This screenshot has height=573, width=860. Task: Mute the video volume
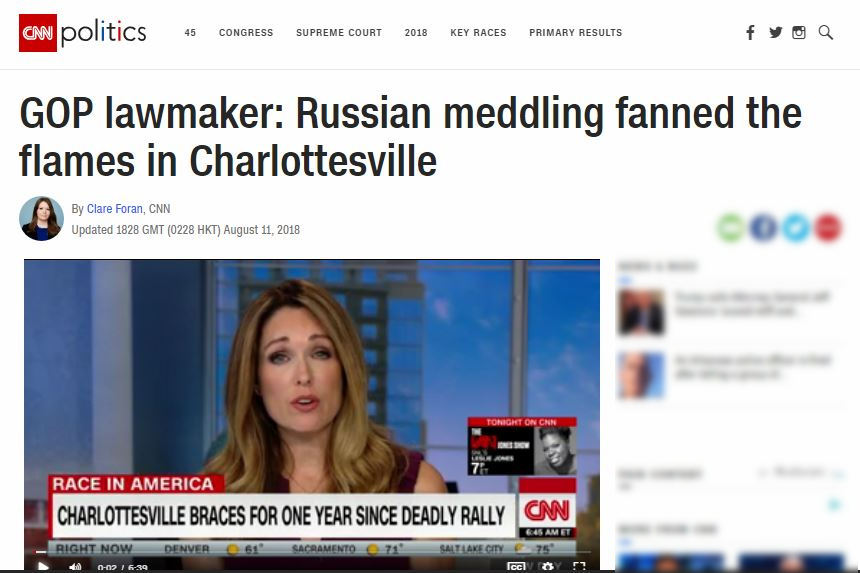point(75,567)
